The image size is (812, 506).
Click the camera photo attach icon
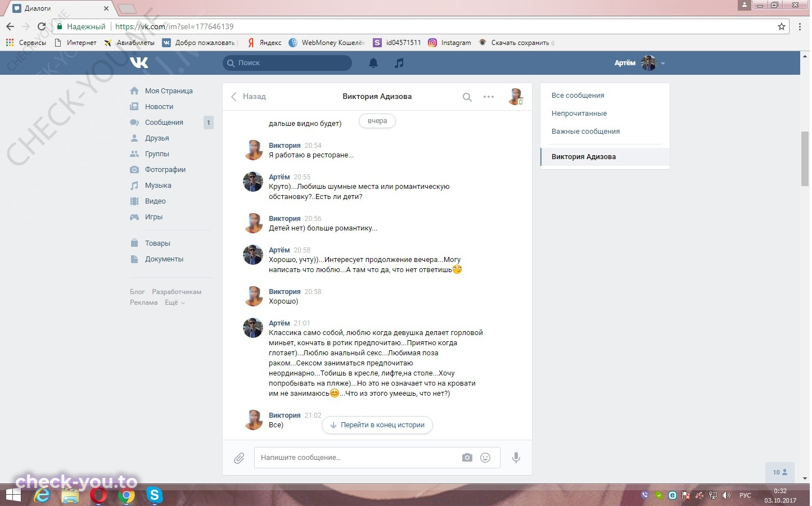point(467,458)
